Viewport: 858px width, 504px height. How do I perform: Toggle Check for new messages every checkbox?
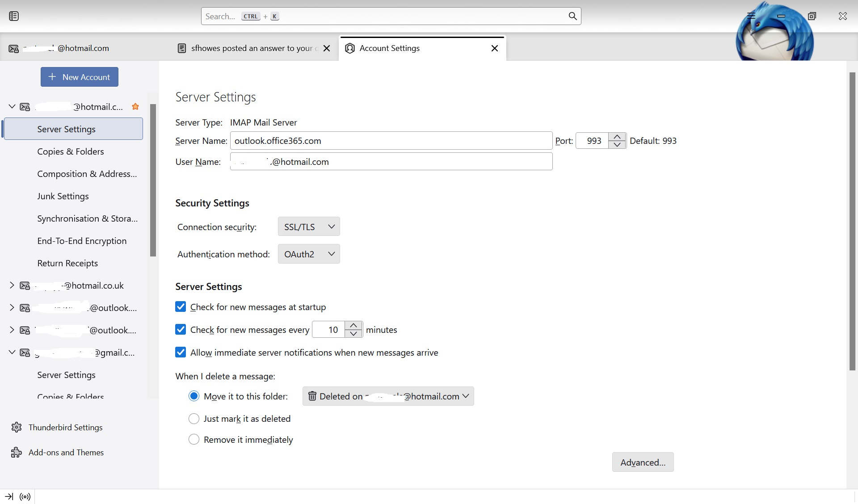tap(181, 329)
